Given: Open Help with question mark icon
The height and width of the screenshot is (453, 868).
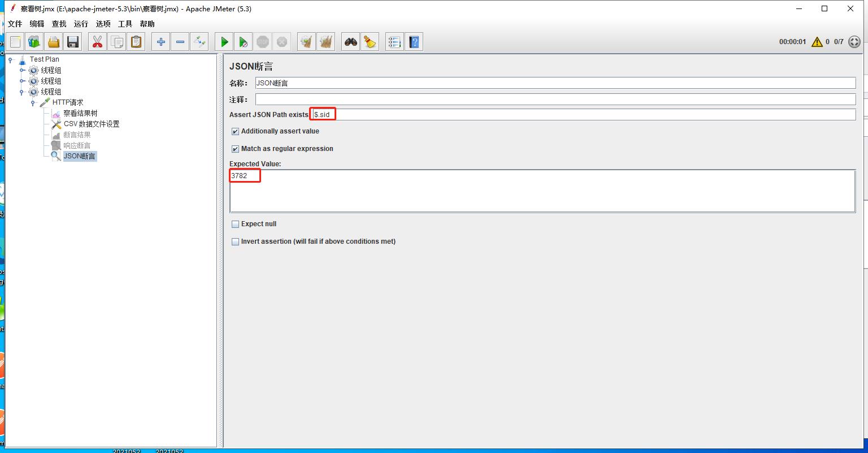Looking at the screenshot, I should pos(414,42).
